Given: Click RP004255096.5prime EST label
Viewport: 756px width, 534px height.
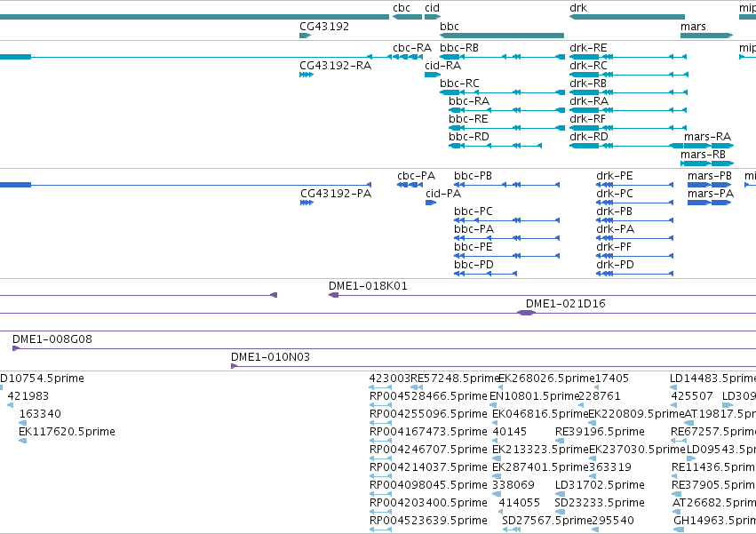Looking at the screenshot, I should [428, 414].
